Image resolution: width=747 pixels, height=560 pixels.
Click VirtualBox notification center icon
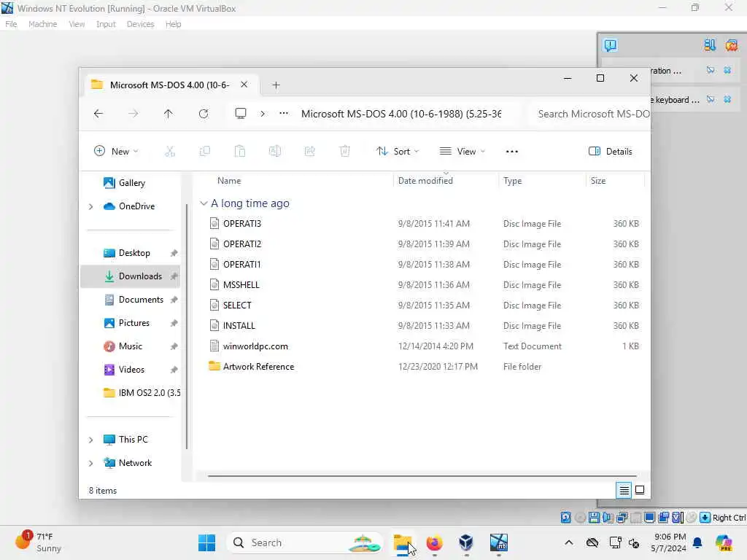[610, 45]
